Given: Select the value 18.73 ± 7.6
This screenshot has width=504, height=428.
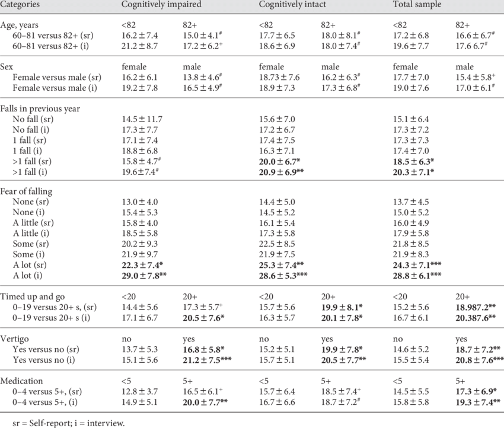Looking at the screenshot, I should tap(279, 78).
